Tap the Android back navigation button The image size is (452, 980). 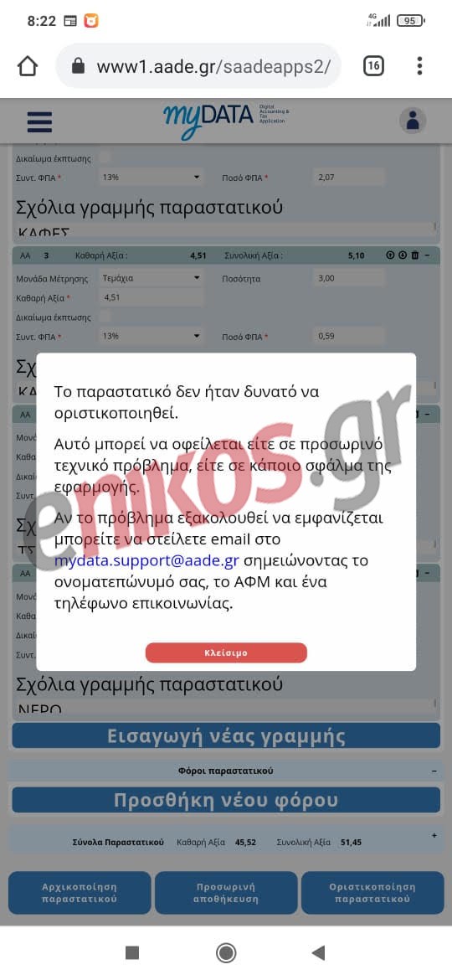(318, 952)
